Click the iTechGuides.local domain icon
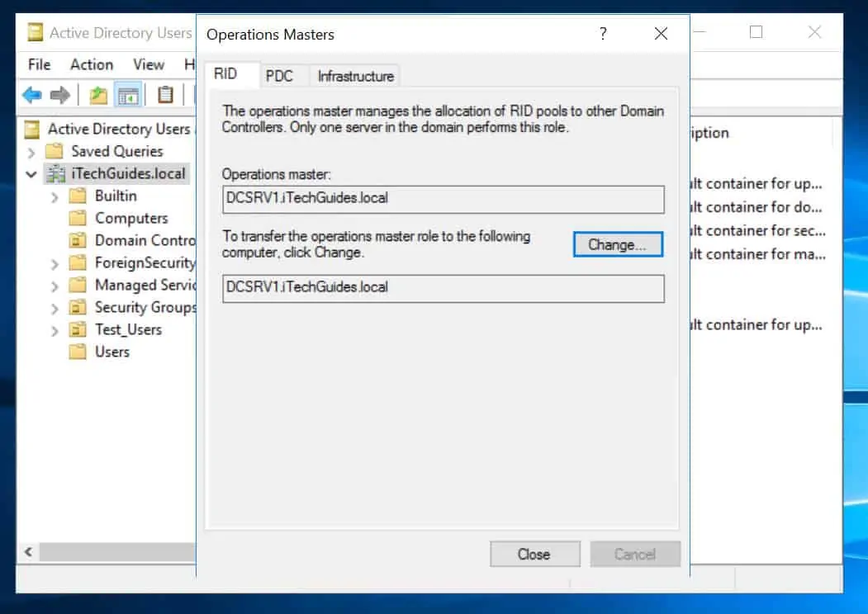Screen dimensions: 868x614 click(x=55, y=173)
